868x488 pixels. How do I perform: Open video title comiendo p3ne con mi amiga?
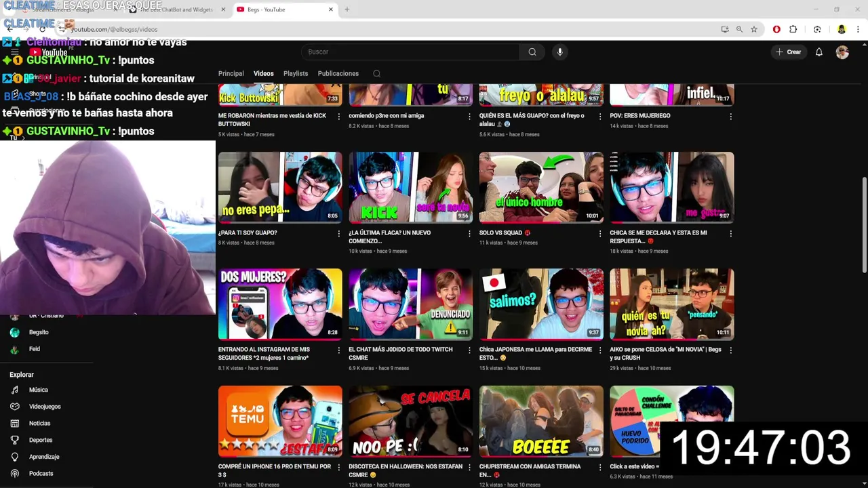coord(386,115)
